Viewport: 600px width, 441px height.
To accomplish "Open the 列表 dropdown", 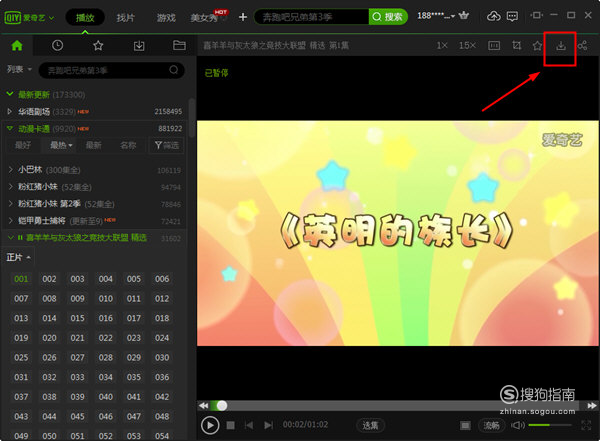I will [19, 69].
